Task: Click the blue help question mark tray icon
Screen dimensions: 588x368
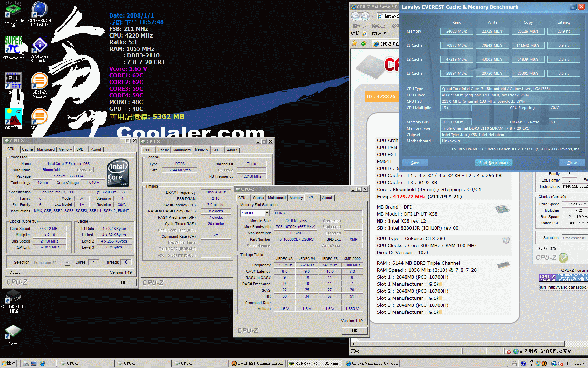Action: tap(523, 363)
